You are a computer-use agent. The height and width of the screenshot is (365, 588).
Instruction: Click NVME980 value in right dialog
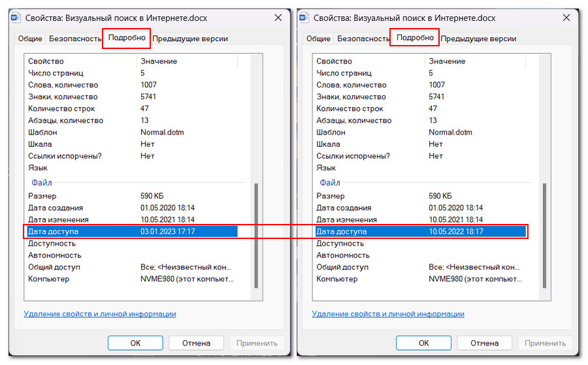tap(475, 279)
